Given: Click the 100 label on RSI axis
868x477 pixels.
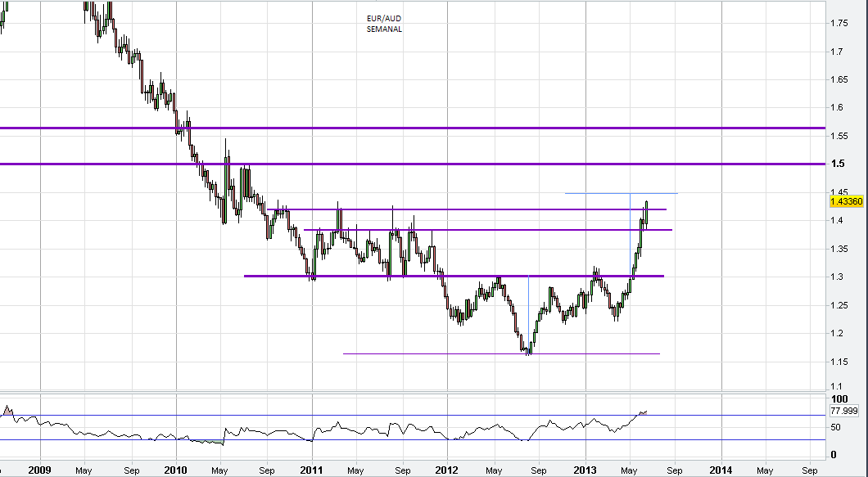Looking at the screenshot, I should (839, 399).
